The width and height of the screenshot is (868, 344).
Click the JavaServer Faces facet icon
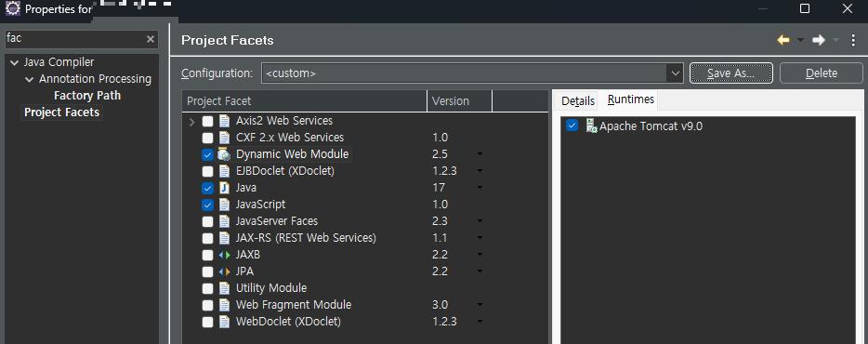click(x=224, y=221)
